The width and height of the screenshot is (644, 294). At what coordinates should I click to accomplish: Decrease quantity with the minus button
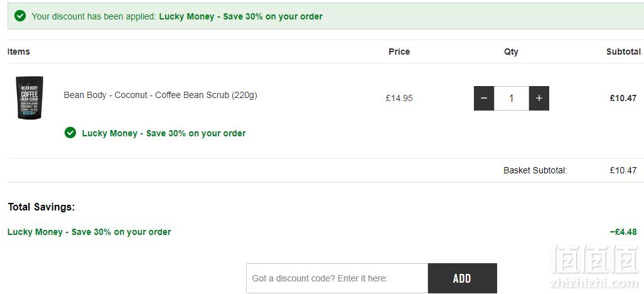click(484, 98)
